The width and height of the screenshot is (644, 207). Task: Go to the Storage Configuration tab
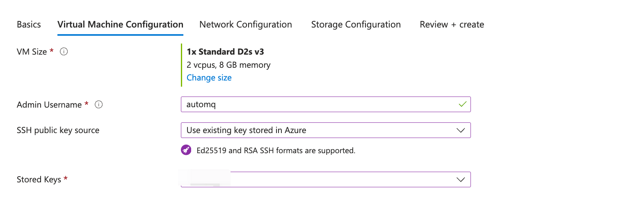point(356,25)
